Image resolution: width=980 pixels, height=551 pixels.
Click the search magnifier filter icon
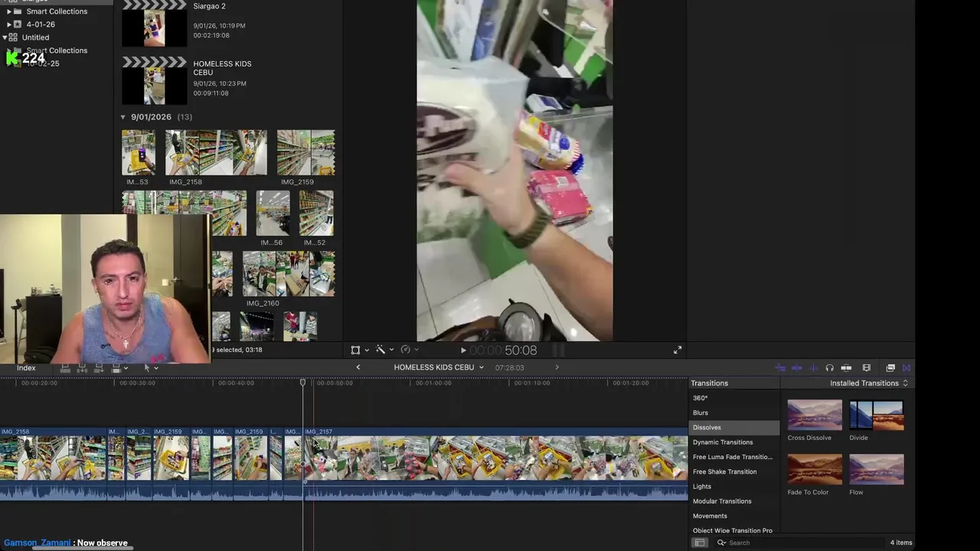click(x=721, y=543)
